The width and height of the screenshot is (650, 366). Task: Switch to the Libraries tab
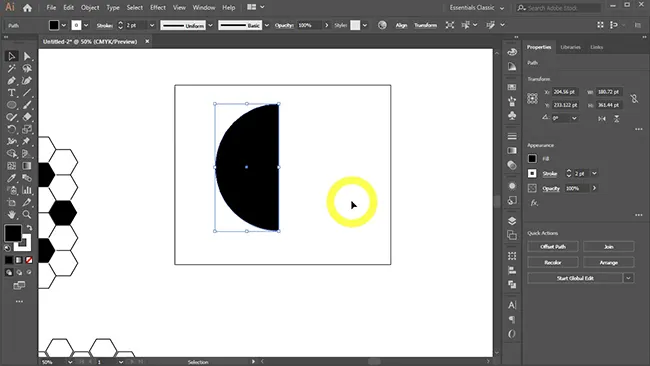tap(570, 47)
